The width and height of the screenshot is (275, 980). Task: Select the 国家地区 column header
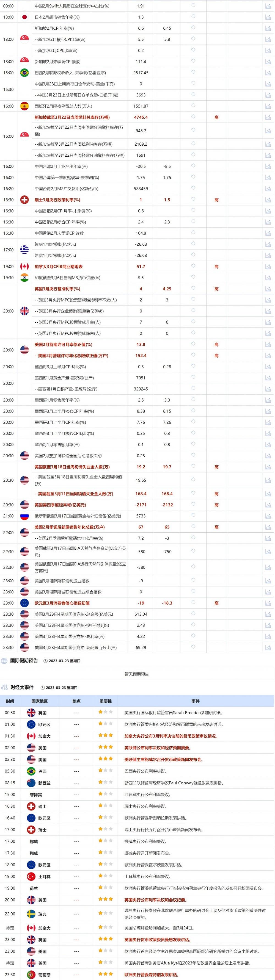pos(40,701)
